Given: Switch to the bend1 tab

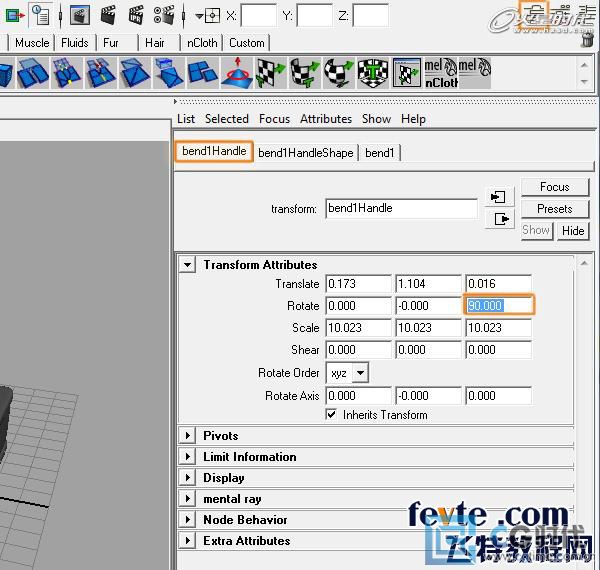Looking at the screenshot, I should [380, 153].
